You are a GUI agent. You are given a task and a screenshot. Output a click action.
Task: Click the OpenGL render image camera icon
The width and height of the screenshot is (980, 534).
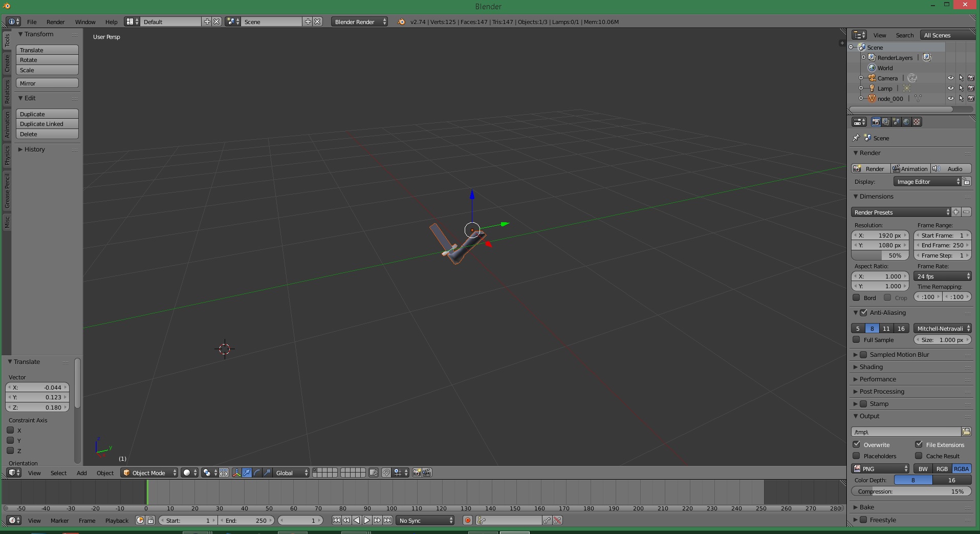417,473
